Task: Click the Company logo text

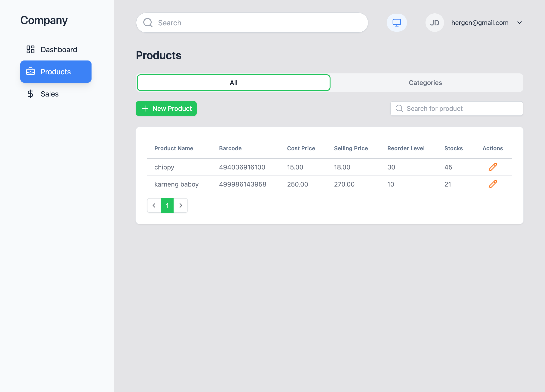Action: (44, 20)
